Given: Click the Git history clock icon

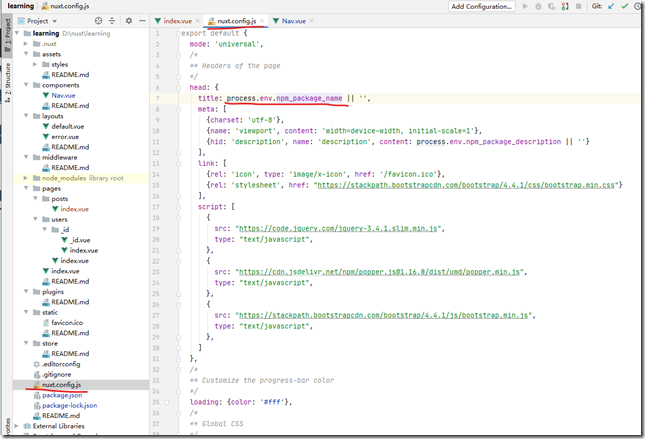Looking at the screenshot, I should pos(638,6).
